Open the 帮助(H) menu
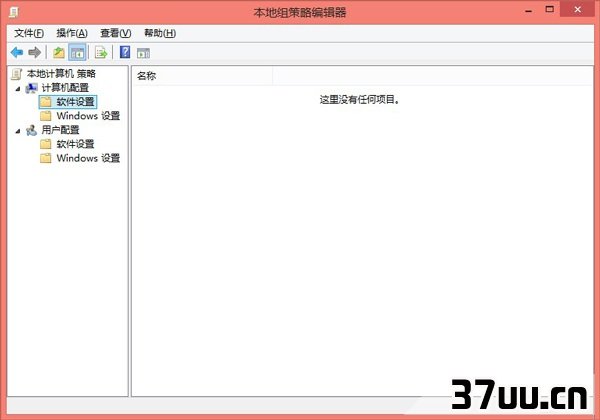The image size is (600, 420). click(160, 33)
